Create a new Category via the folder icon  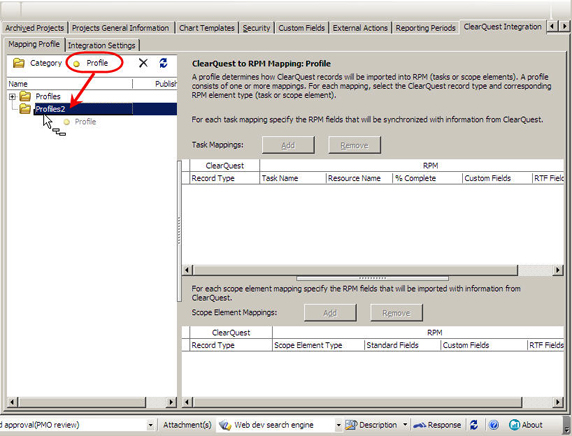coord(19,63)
